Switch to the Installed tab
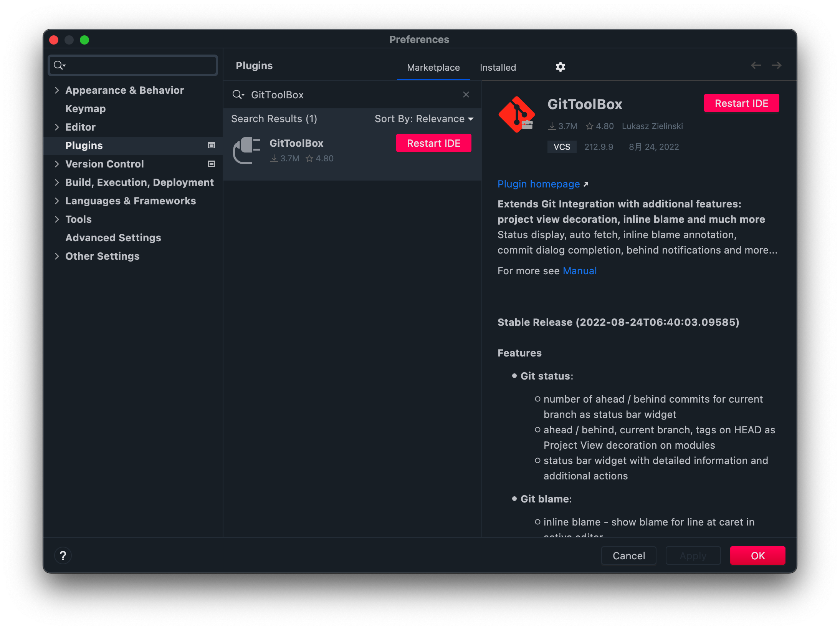 [x=498, y=68]
